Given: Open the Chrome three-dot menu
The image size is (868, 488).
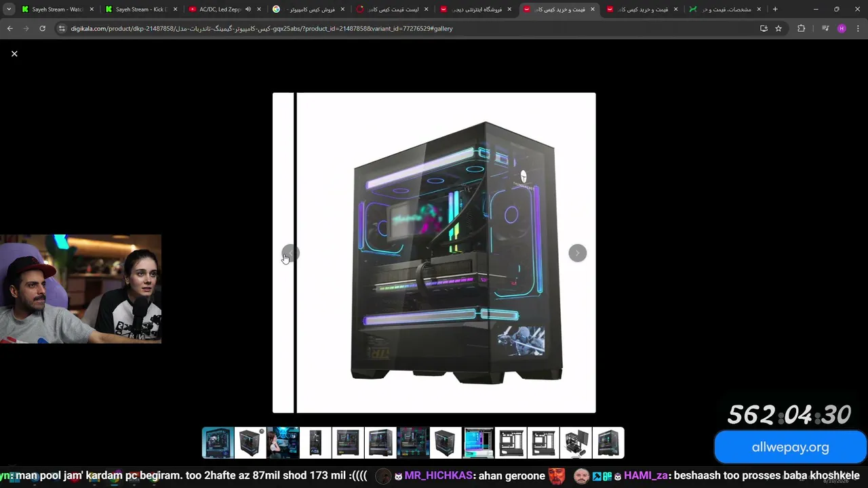Looking at the screenshot, I should pos(858,28).
